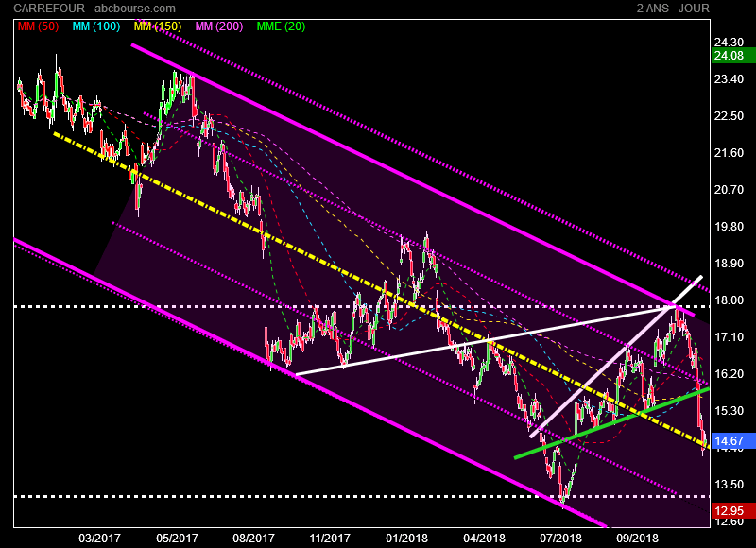Click the green 24.08 price tag

pos(733,56)
